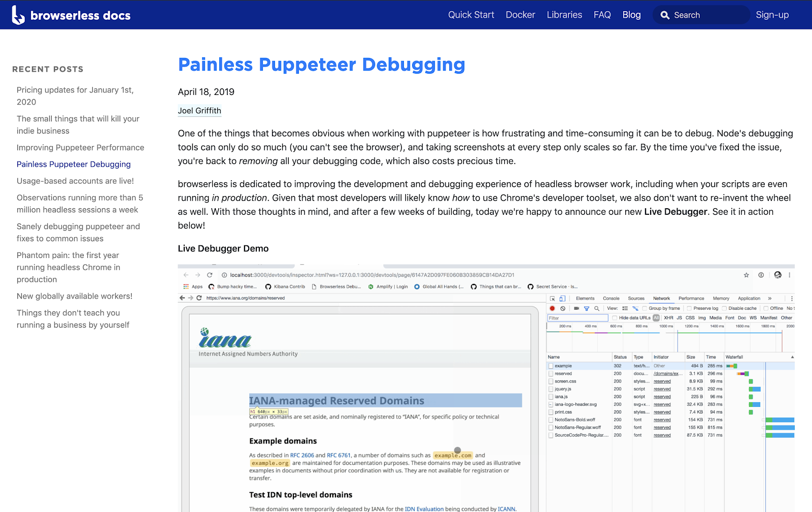
Task: Select the inspect element picker icon
Action: click(553, 299)
